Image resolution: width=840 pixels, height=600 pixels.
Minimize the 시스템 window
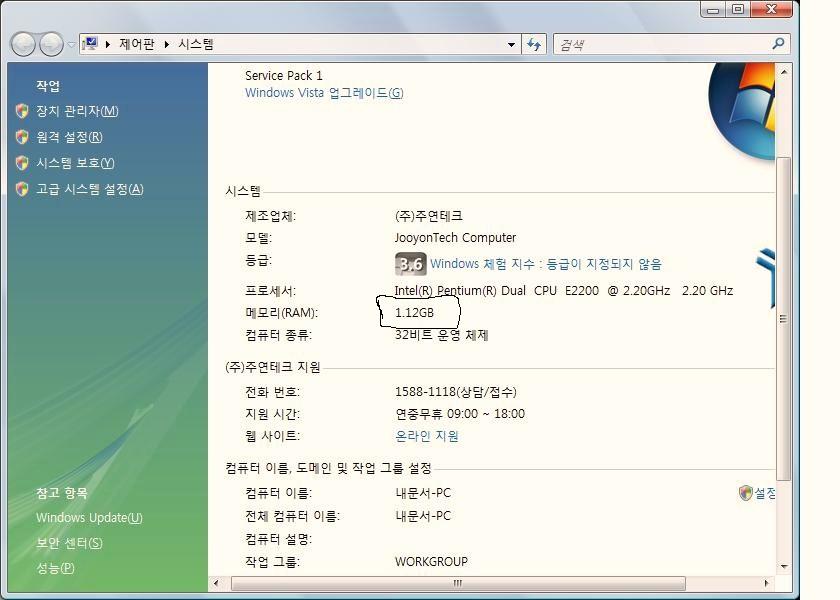click(x=713, y=9)
